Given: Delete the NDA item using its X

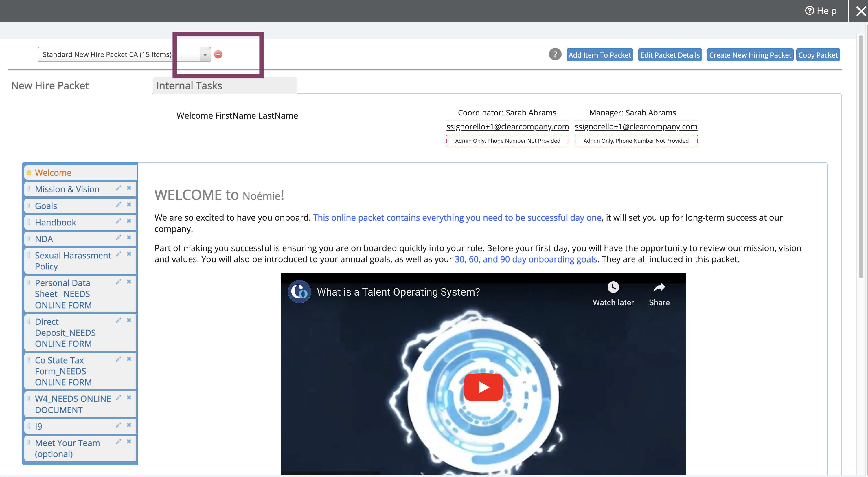Looking at the screenshot, I should (x=129, y=238).
